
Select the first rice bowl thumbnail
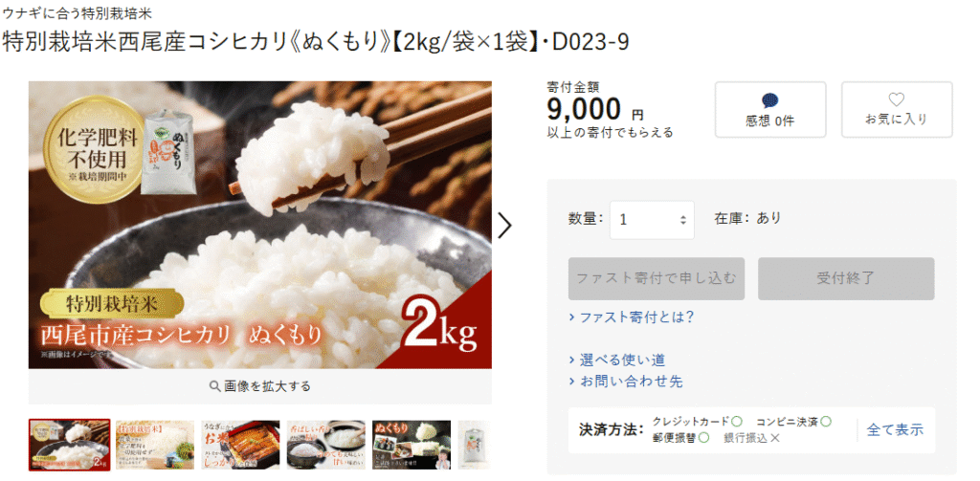[69, 445]
